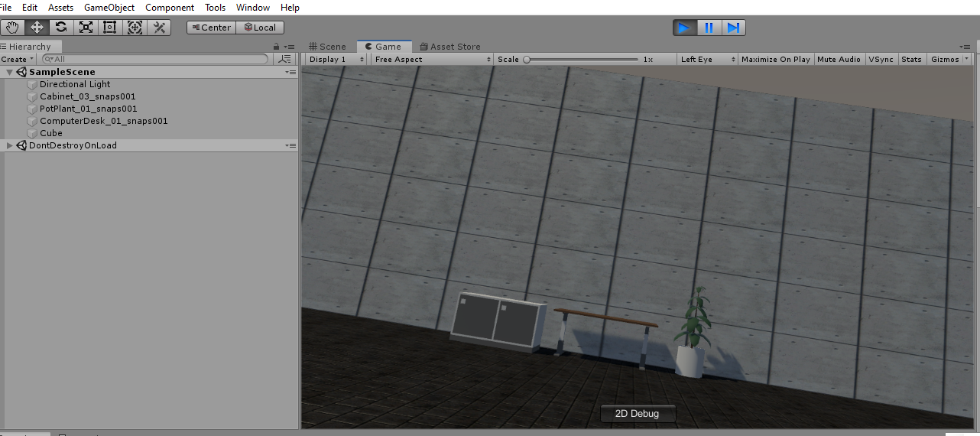Click the Cabinet_03_snaps001 cube icon
This screenshot has width=980, height=436.
click(x=32, y=96)
